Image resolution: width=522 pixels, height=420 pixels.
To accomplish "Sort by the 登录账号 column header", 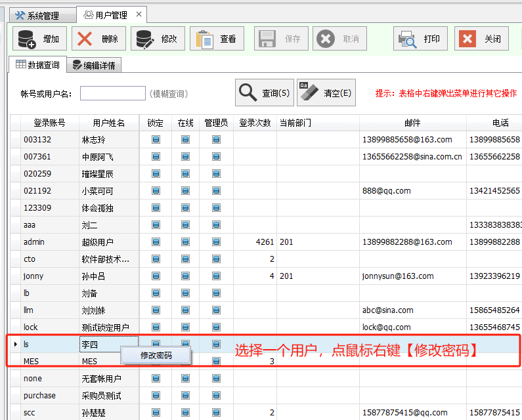I will [x=50, y=123].
